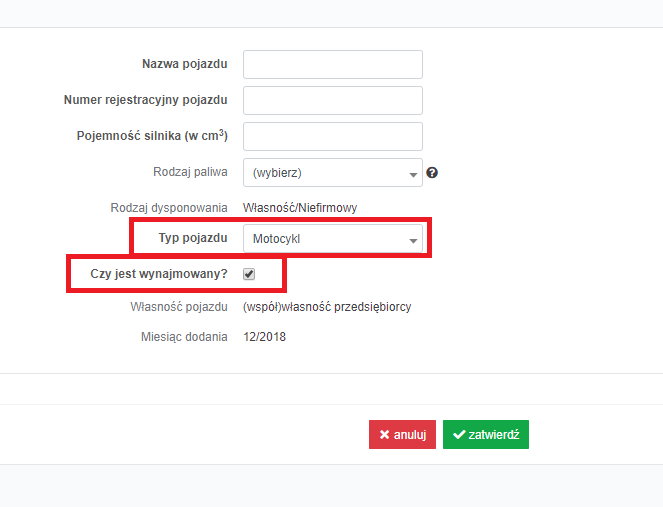
Task: Click the fuel type help question-mark icon
Action: point(432,173)
